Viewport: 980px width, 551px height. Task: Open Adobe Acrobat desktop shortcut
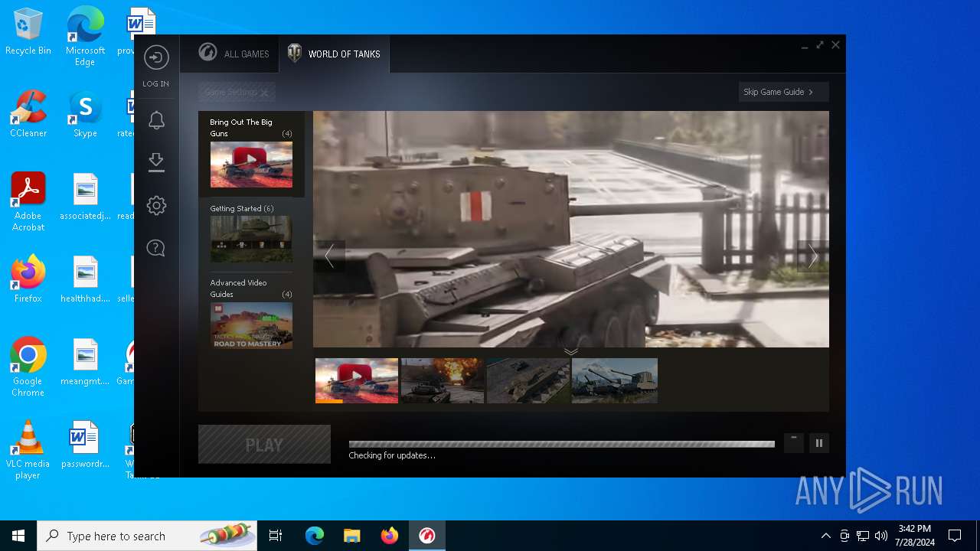click(28, 202)
